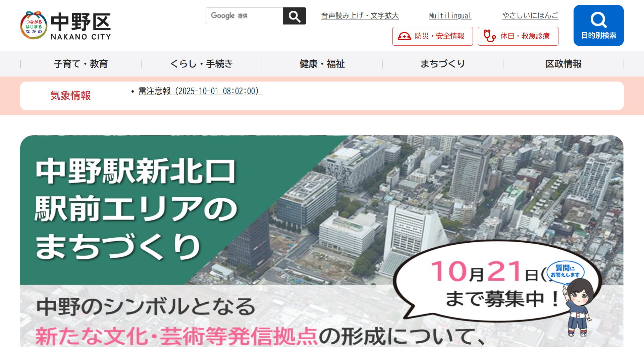Click the disaster helmet icon
Screen dimensions: 644x347
tap(404, 36)
